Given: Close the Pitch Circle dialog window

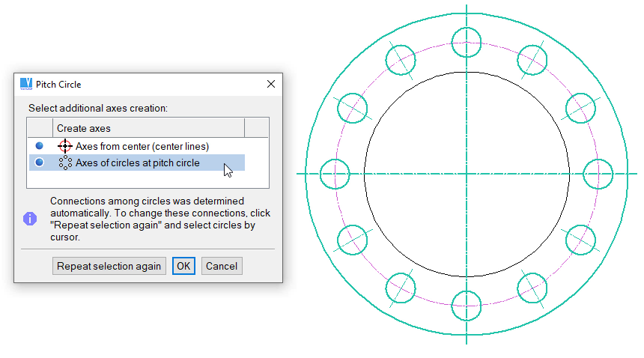Looking at the screenshot, I should click(x=271, y=84).
